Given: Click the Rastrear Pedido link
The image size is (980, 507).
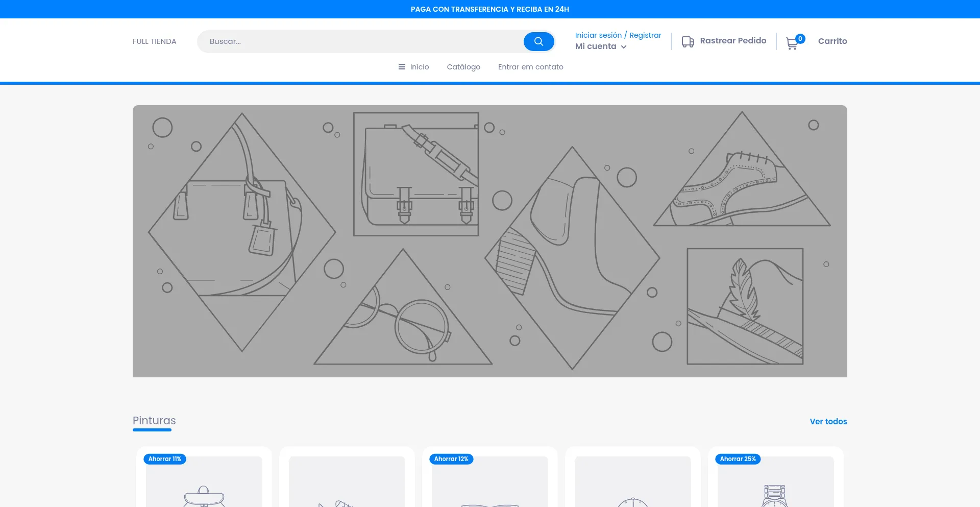Looking at the screenshot, I should pyautogui.click(x=733, y=41).
